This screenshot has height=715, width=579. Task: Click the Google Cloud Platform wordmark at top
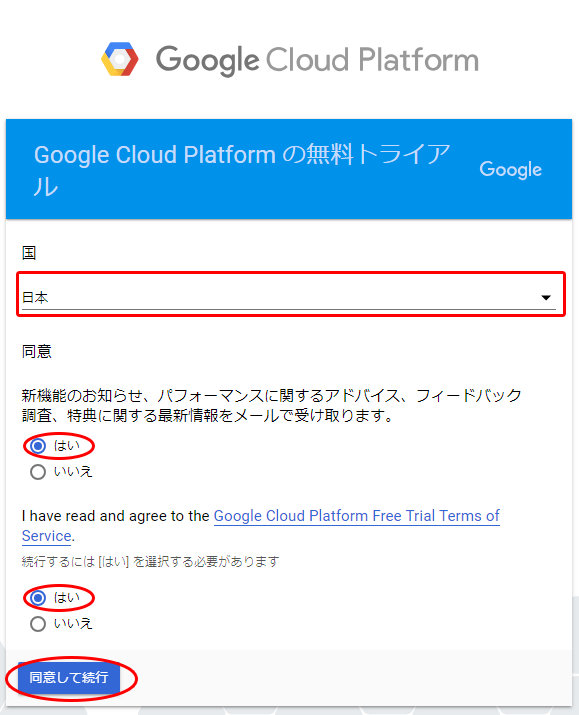(x=317, y=60)
